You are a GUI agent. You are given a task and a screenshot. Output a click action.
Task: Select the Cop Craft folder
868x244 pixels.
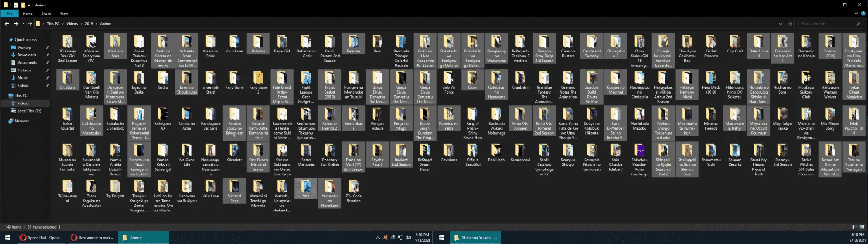735,44
